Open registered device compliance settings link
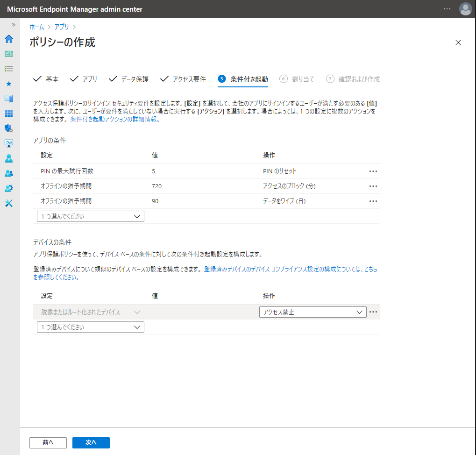Screen dimensions: 476x455 click(291, 269)
